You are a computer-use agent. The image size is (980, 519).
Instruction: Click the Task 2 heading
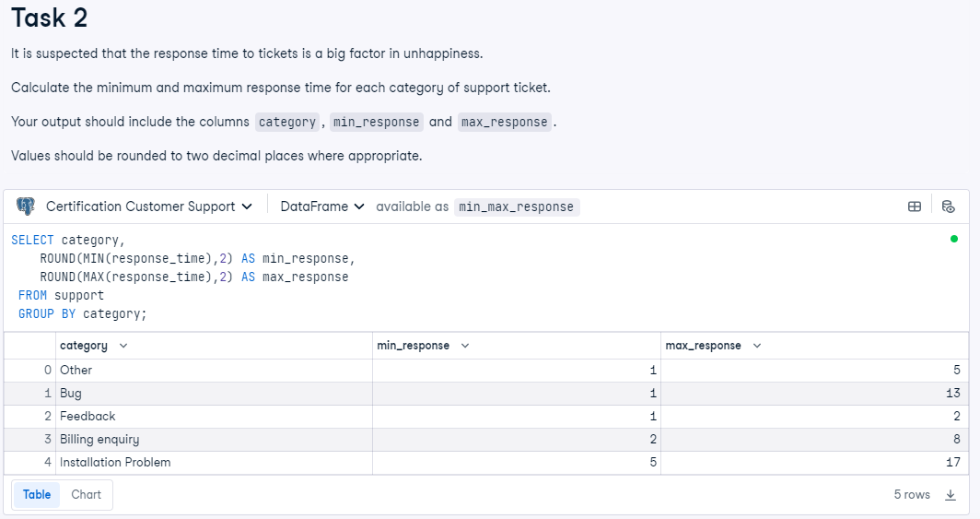point(50,18)
